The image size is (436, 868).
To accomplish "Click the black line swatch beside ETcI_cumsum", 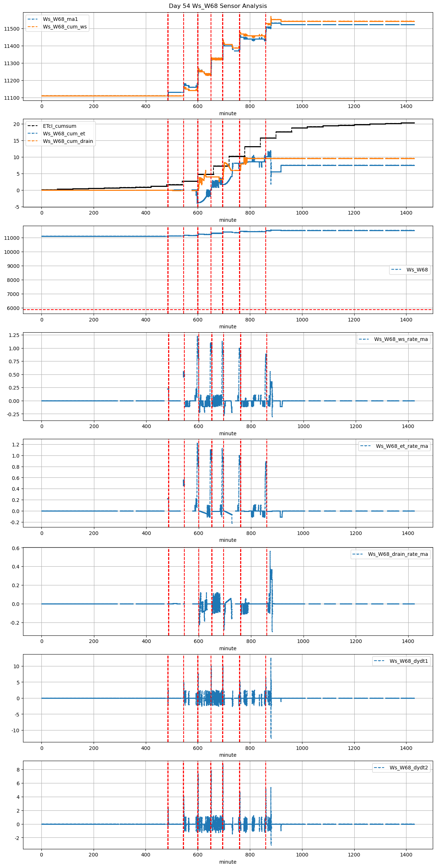I will pos(33,126).
